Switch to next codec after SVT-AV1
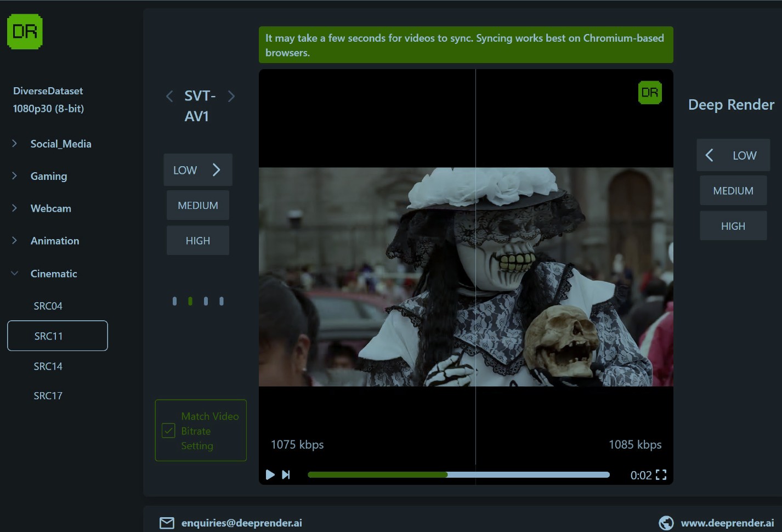Screen dimensions: 782x532 click(x=231, y=97)
